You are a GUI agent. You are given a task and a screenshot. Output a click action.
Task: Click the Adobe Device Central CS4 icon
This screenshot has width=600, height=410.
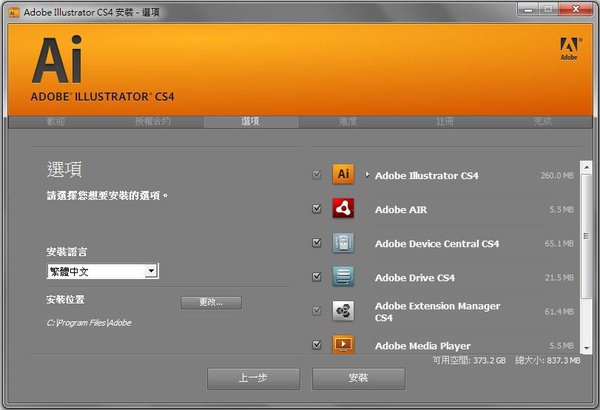click(x=343, y=243)
